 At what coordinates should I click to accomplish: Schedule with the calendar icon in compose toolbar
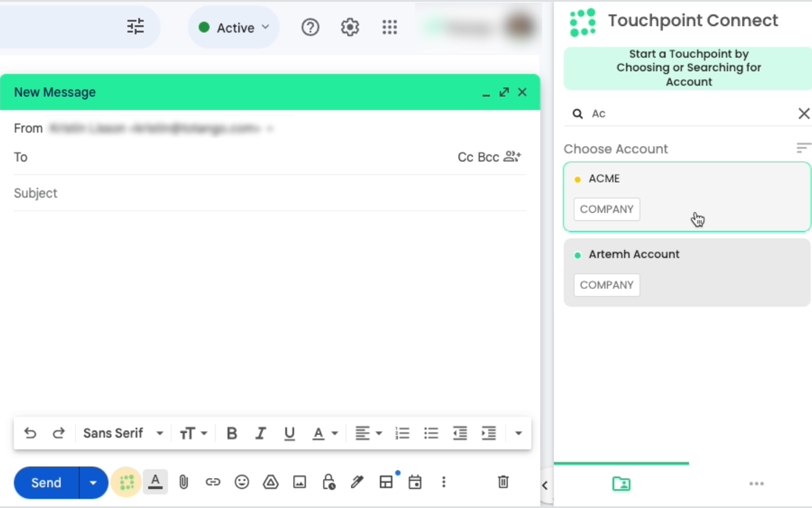(415, 482)
